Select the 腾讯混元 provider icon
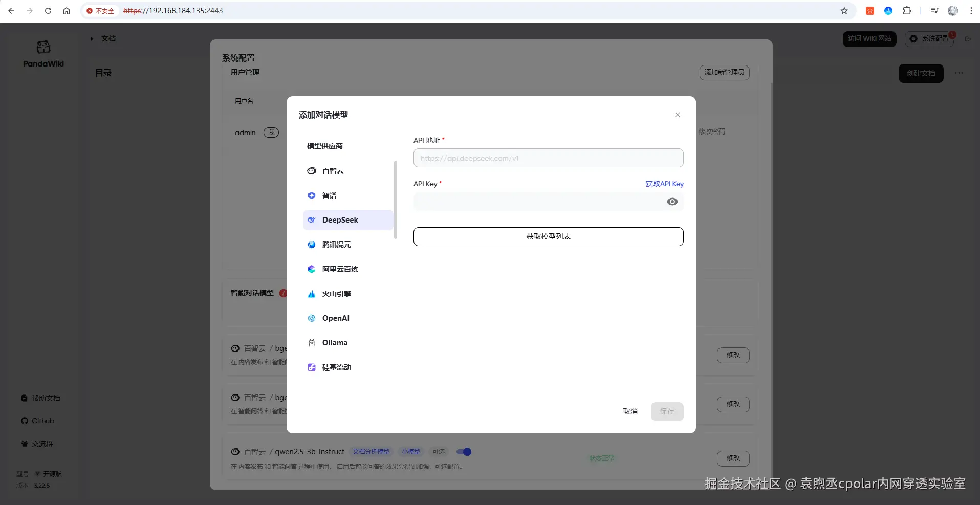 click(x=312, y=245)
